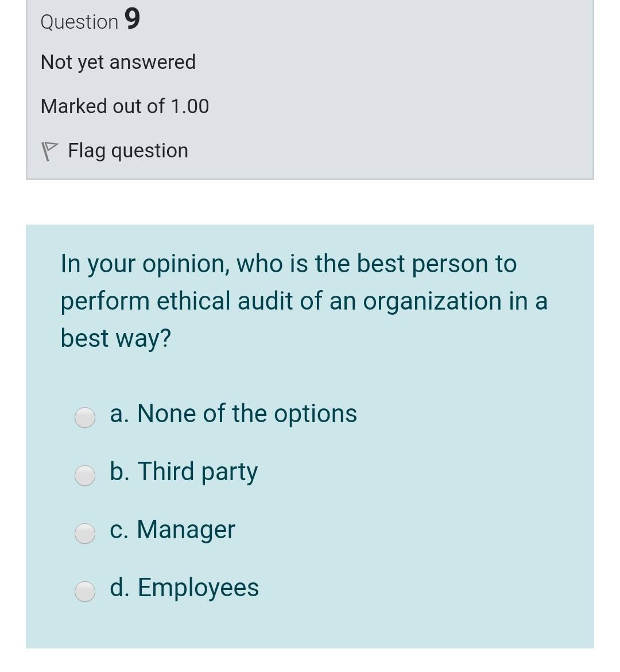
Task: Click the Not yet answered status text
Action: pyautogui.click(x=118, y=62)
